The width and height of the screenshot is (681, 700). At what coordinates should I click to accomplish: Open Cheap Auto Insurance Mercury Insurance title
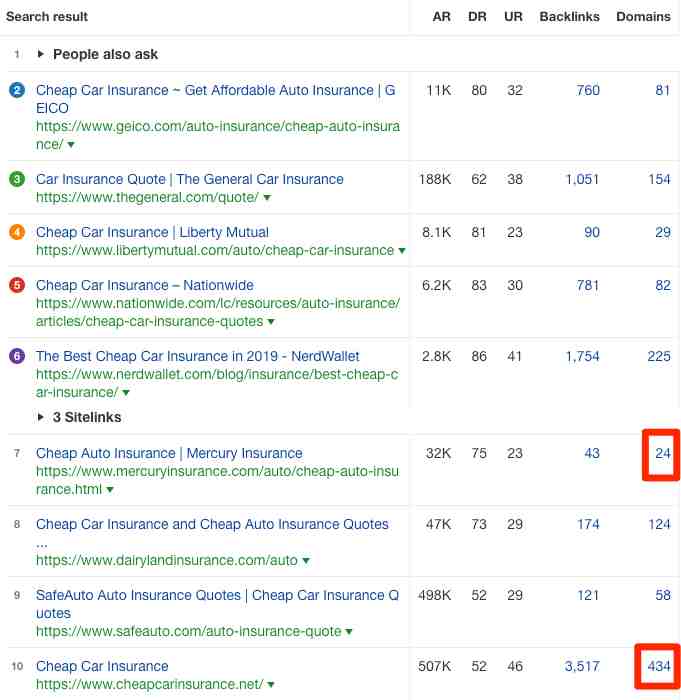click(169, 453)
